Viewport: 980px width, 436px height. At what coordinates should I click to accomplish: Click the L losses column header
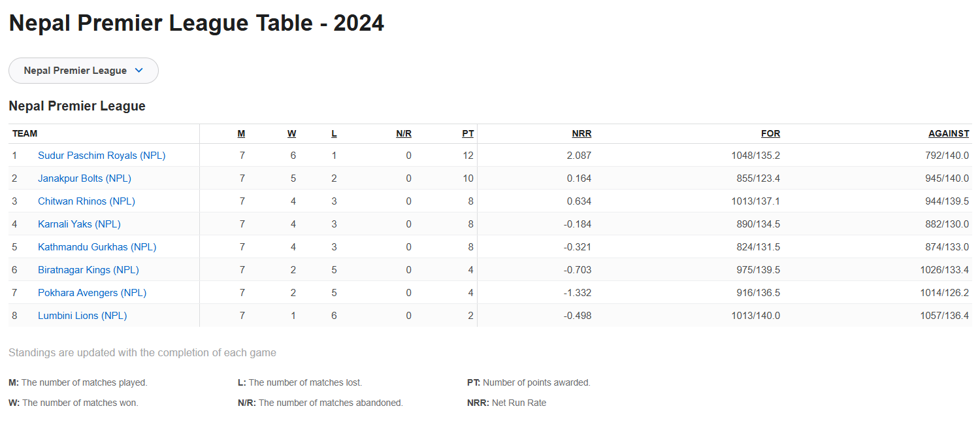[x=334, y=134]
